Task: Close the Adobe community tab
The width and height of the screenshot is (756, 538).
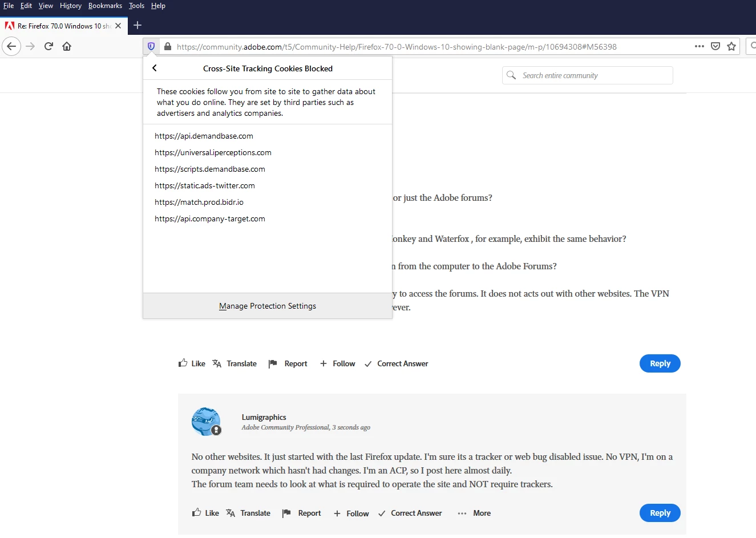Action: 118,26
